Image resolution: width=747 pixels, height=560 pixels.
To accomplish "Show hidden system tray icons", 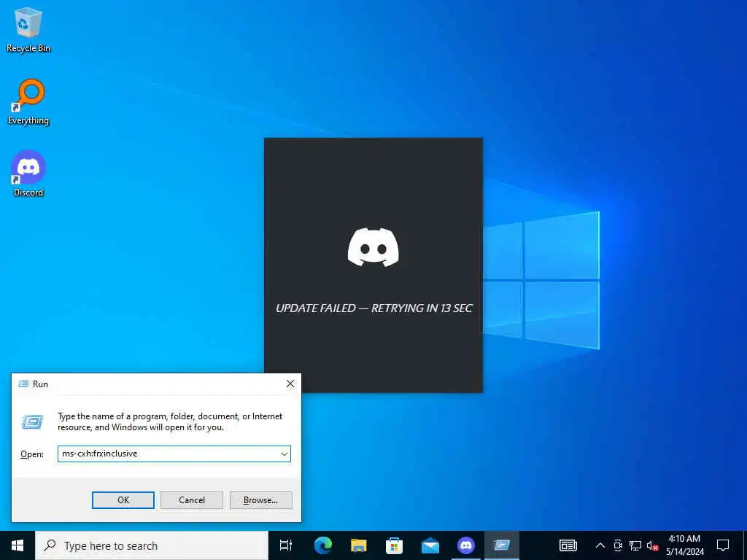I will [600, 545].
